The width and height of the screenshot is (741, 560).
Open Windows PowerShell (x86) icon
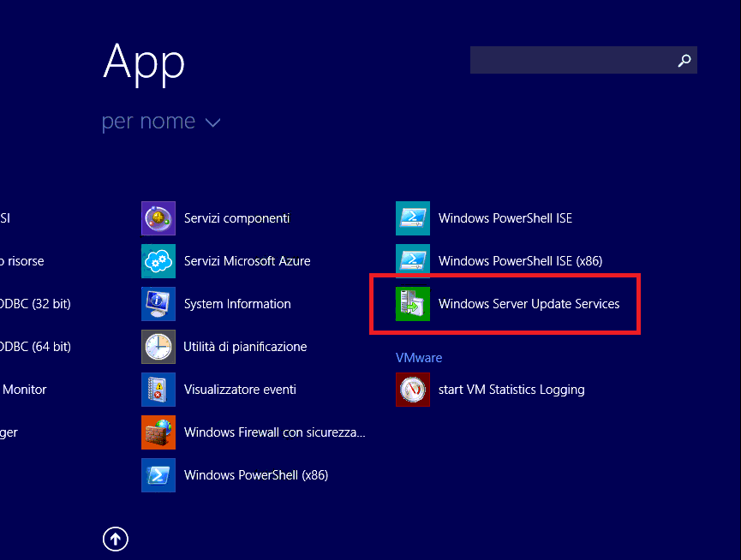tap(158, 475)
